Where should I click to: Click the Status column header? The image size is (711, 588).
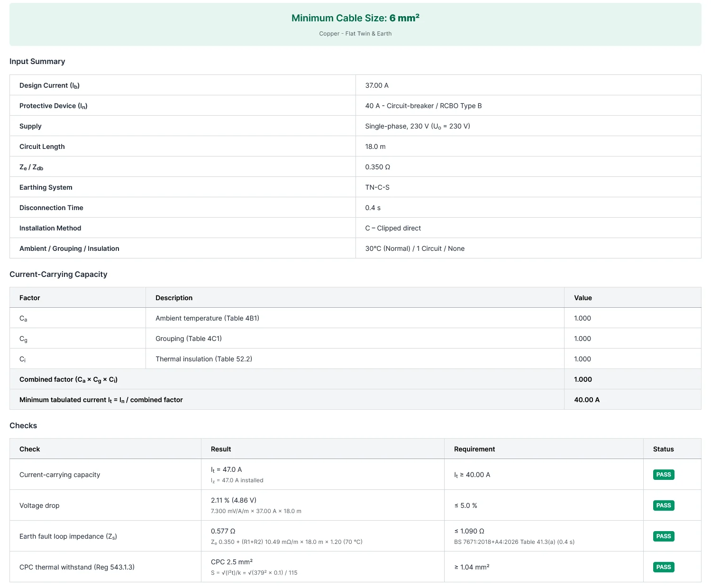(x=664, y=449)
